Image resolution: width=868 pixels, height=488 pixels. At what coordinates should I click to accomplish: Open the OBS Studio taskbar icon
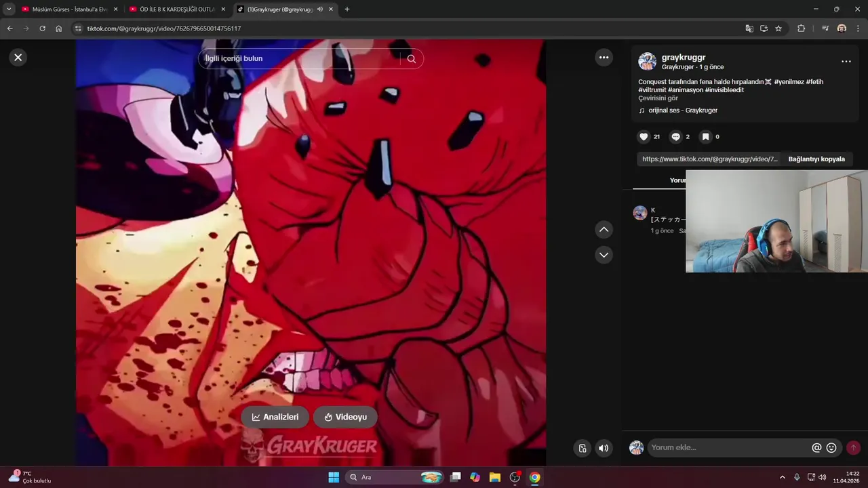(515, 477)
